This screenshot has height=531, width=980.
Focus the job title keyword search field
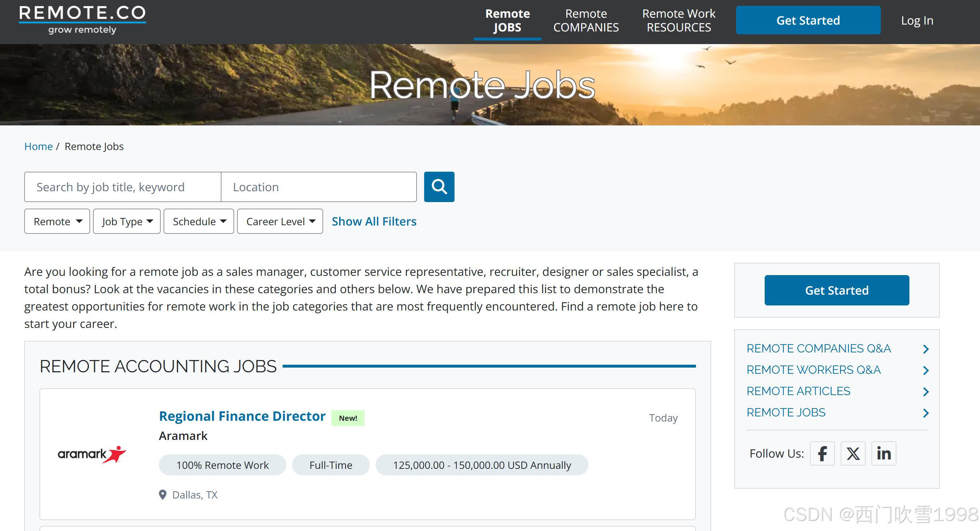(122, 187)
